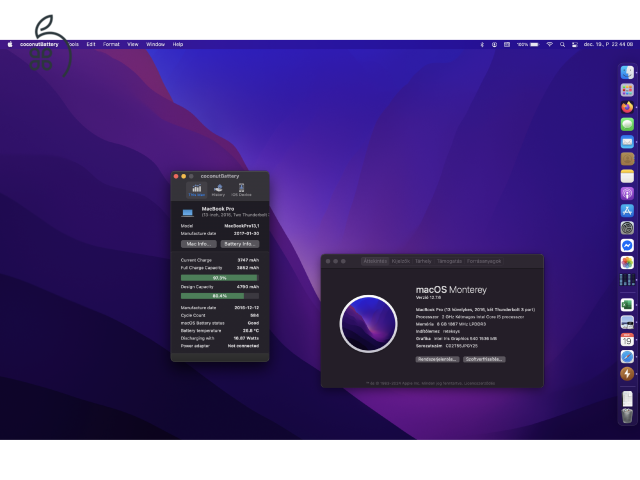Click the "Battery temperature" row label
This screenshot has height=480, width=640.
pos(201,331)
